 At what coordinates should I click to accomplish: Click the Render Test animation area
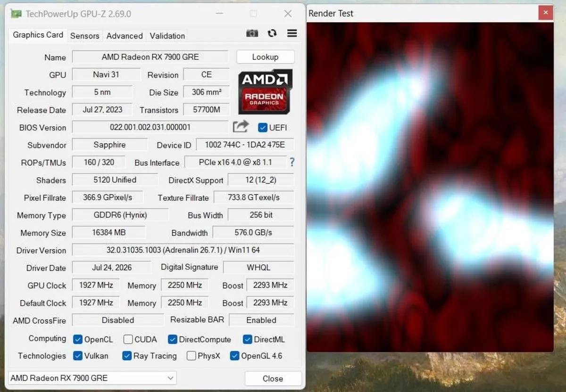click(x=430, y=187)
